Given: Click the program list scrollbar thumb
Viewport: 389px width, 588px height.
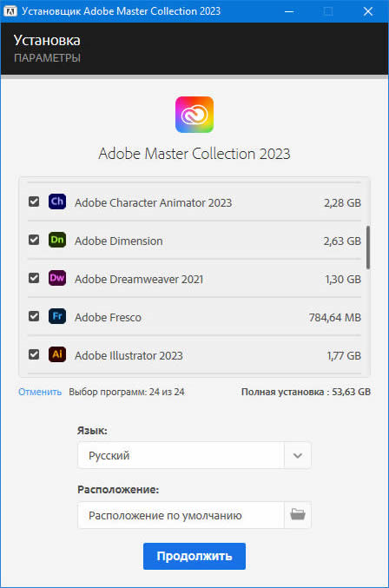Looking at the screenshot, I should click(x=368, y=248).
